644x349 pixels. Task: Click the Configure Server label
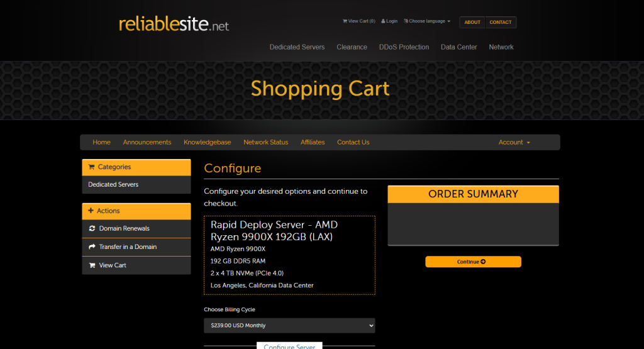coord(289,346)
